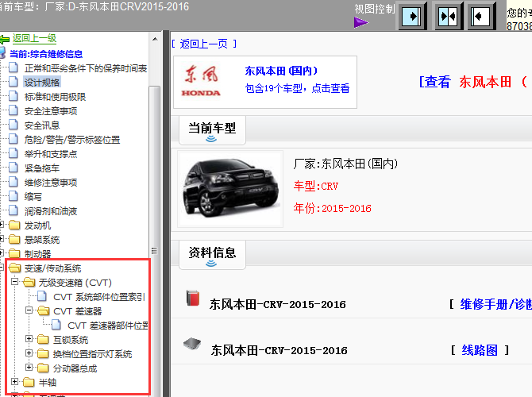Screen dimensions: 532x397
Task: Click the CVT 差速器 folder icon
Action: point(44,310)
